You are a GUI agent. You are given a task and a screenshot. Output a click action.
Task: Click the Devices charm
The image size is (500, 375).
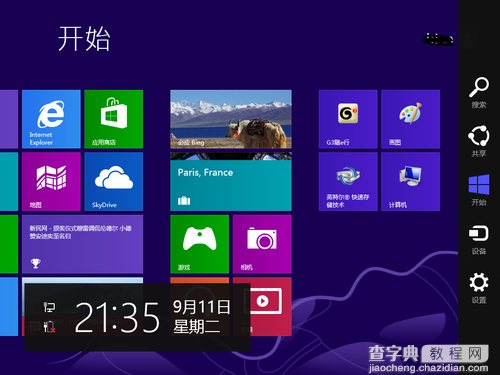[x=479, y=239]
